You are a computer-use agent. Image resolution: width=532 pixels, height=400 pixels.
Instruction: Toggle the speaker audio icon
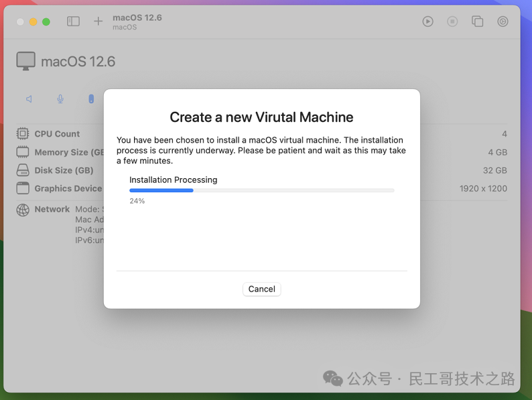coord(29,98)
